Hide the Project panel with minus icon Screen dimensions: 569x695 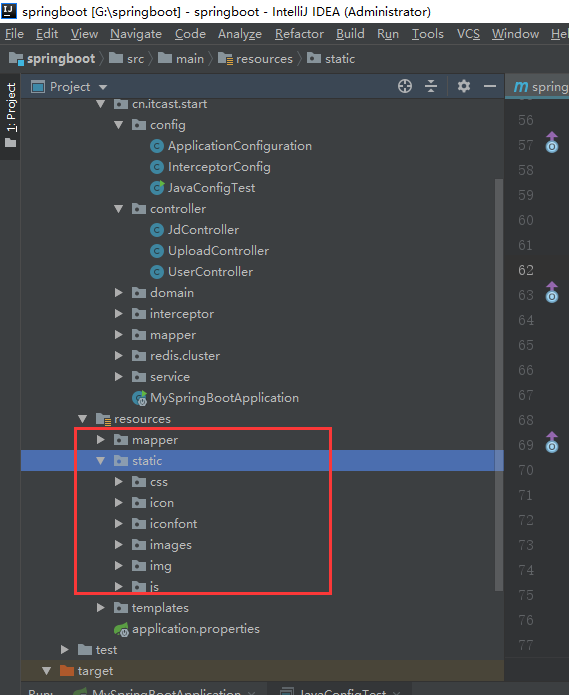pyautogui.click(x=490, y=86)
